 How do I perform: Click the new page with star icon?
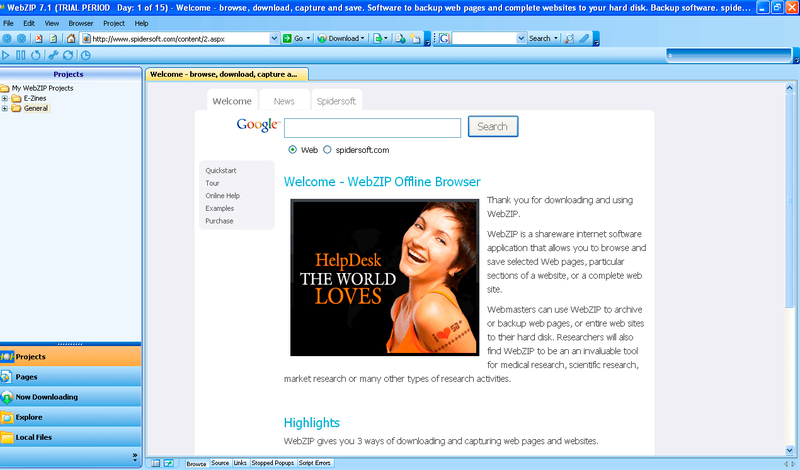pyautogui.click(x=416, y=38)
